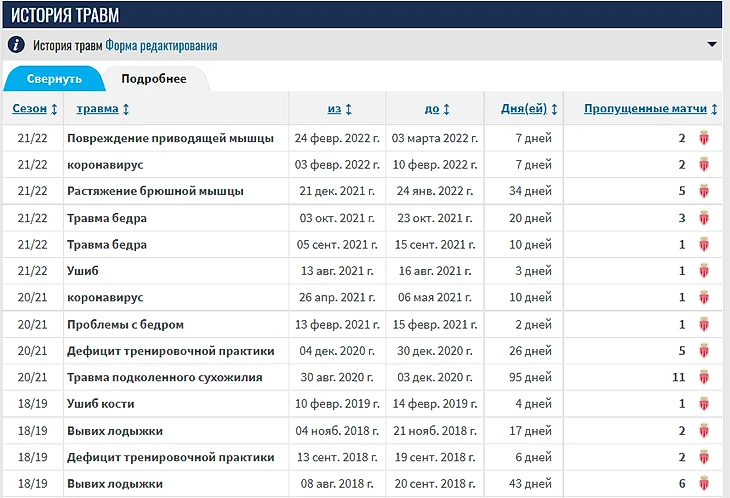
Task: Click club crest in Растяжение брюшной мышцы row
Action: tap(703, 191)
